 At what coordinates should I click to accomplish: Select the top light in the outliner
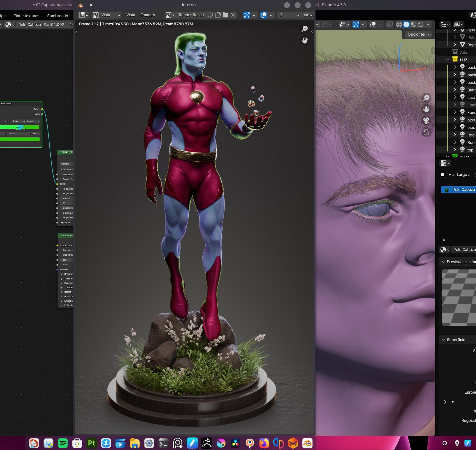(x=470, y=150)
